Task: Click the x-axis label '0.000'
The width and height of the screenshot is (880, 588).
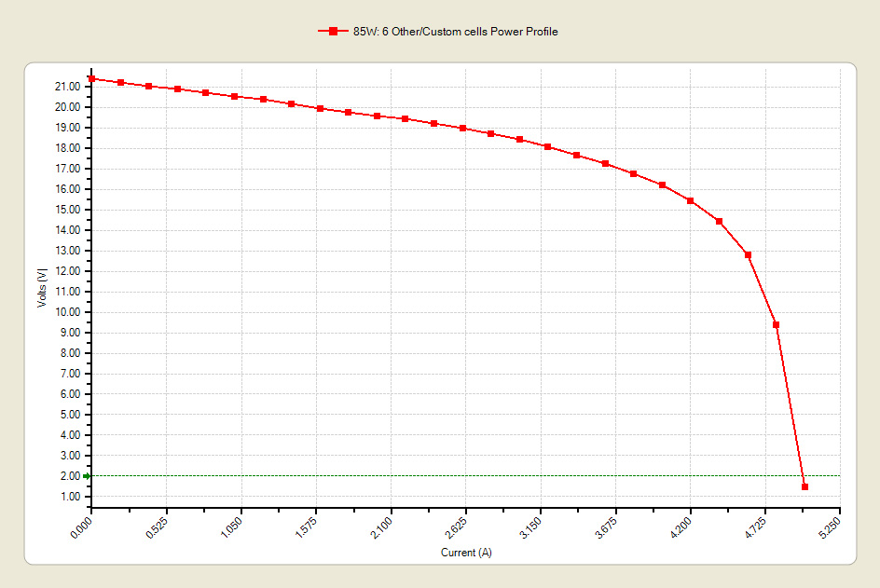Action: [81, 527]
